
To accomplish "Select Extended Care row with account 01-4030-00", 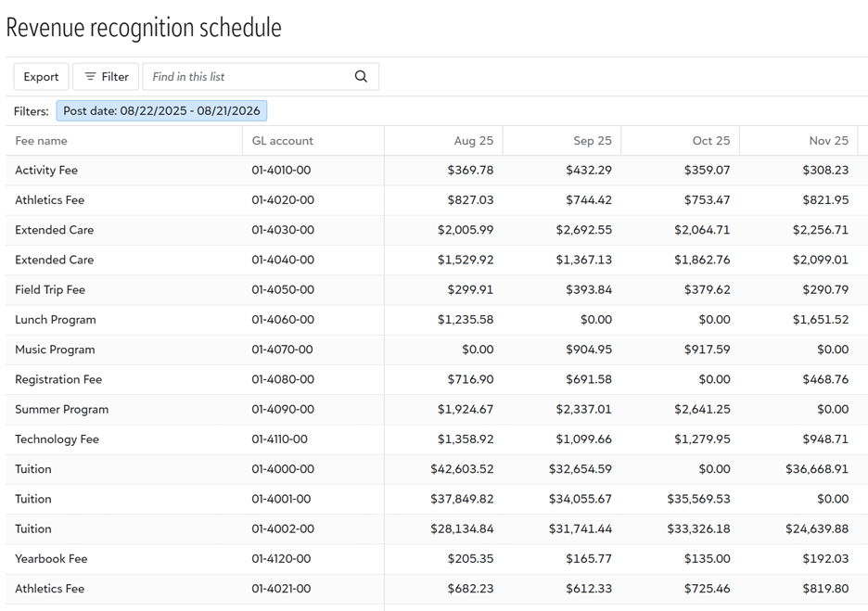I will pyautogui.click(x=54, y=230).
